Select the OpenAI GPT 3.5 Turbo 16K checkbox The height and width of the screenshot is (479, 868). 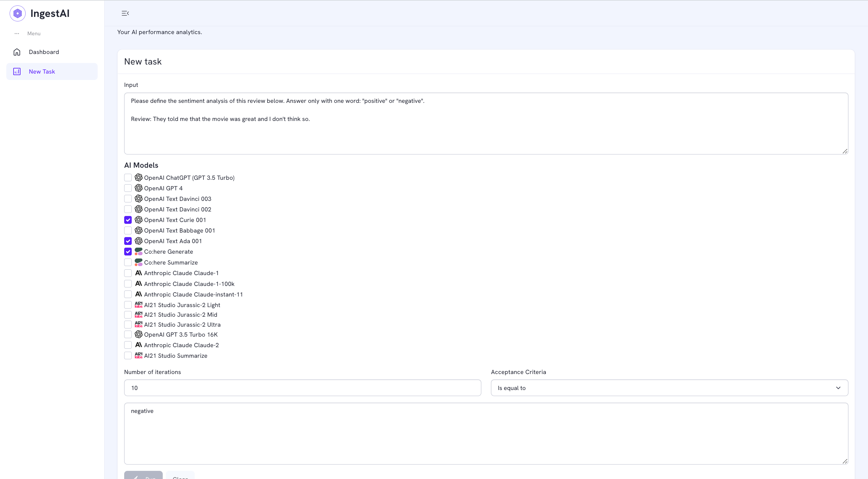pos(128,334)
